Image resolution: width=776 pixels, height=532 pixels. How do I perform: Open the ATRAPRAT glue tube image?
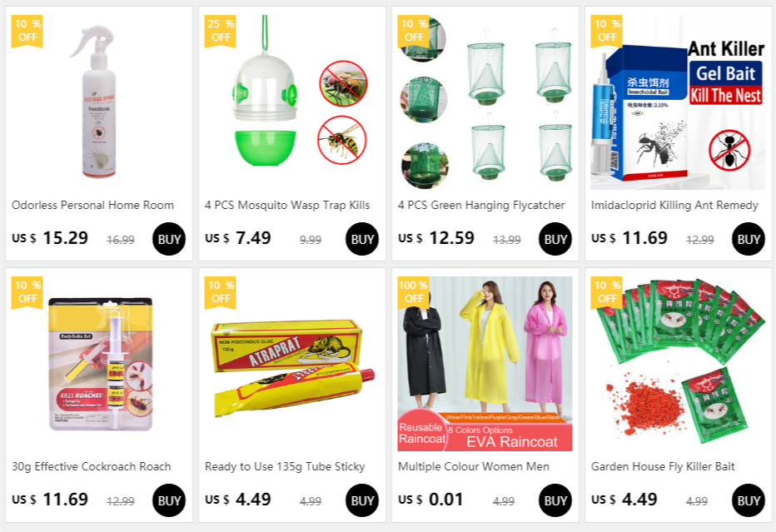click(x=292, y=364)
